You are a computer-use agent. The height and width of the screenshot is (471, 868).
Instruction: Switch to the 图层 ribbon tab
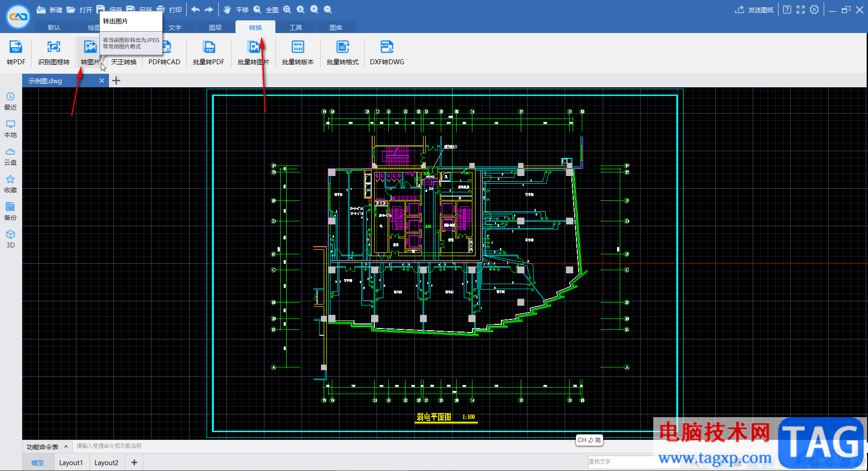pos(215,27)
